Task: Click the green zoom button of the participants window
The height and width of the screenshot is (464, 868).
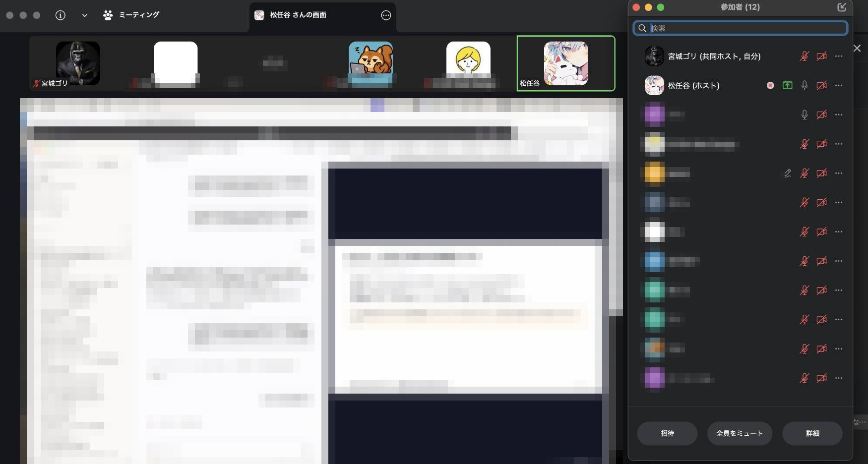Action: pos(661,7)
